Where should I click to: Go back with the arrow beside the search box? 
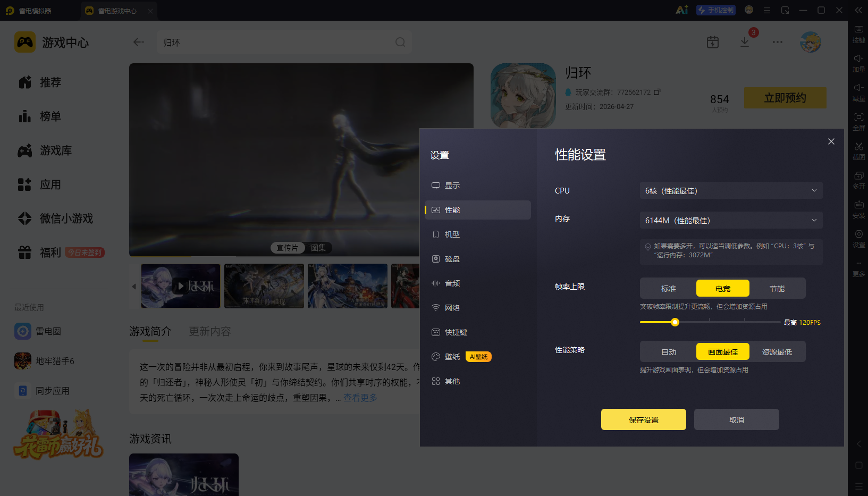[x=139, y=42]
